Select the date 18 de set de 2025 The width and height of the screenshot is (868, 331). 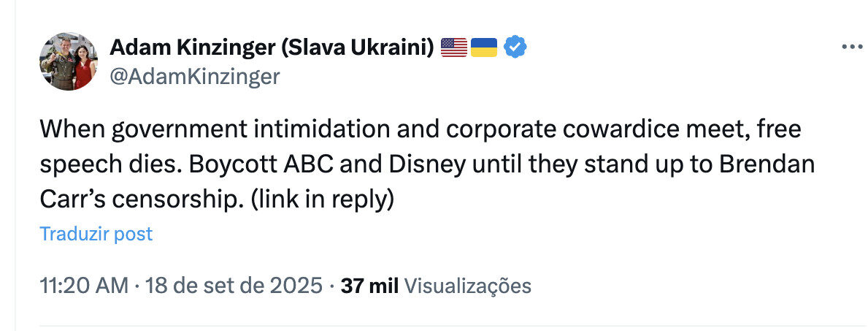(x=234, y=286)
